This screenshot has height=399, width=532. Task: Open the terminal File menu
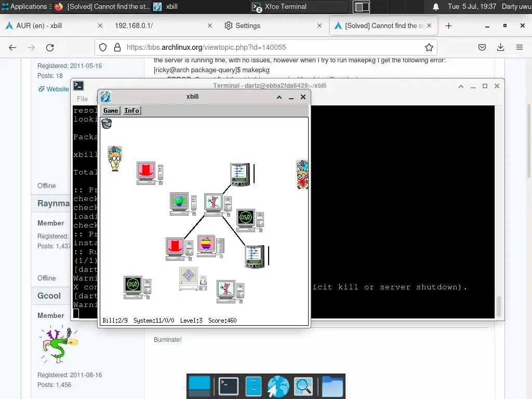coord(82,99)
